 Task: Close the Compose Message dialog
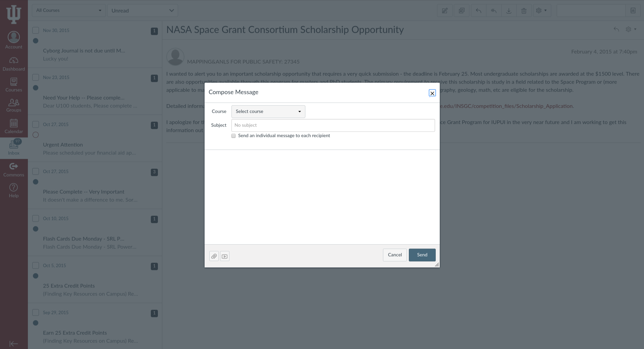432,93
